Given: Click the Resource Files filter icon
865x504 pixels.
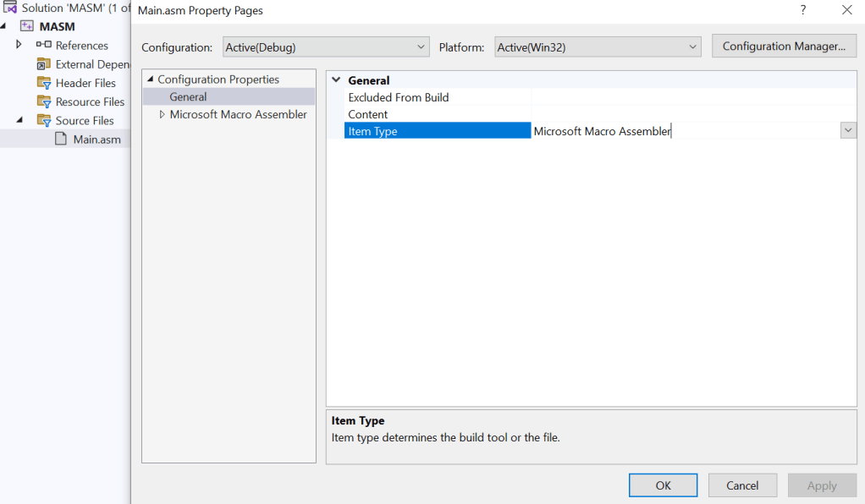Looking at the screenshot, I should coord(43,101).
